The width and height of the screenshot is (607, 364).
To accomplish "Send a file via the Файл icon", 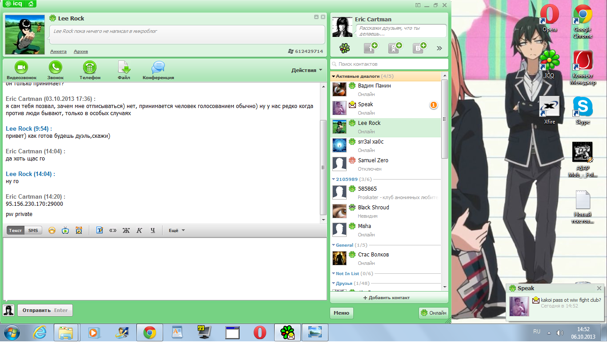I will point(124,68).
